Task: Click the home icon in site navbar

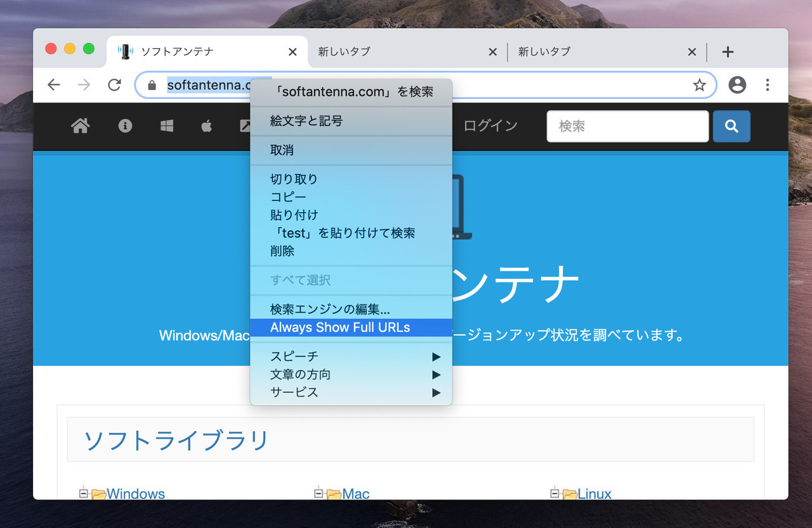Action: (x=80, y=126)
